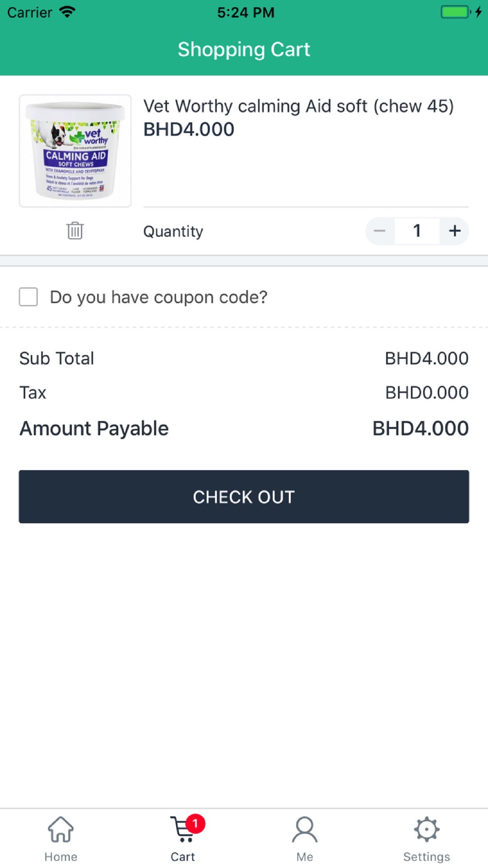Tap the red cart badge count
Viewport: 488px width, 868px height.
coord(195,824)
